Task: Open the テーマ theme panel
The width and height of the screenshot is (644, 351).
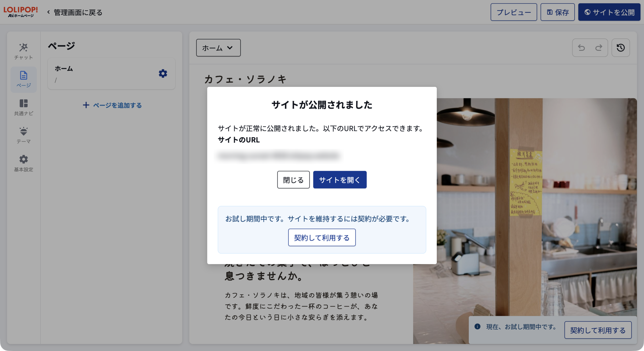Action: pyautogui.click(x=23, y=135)
